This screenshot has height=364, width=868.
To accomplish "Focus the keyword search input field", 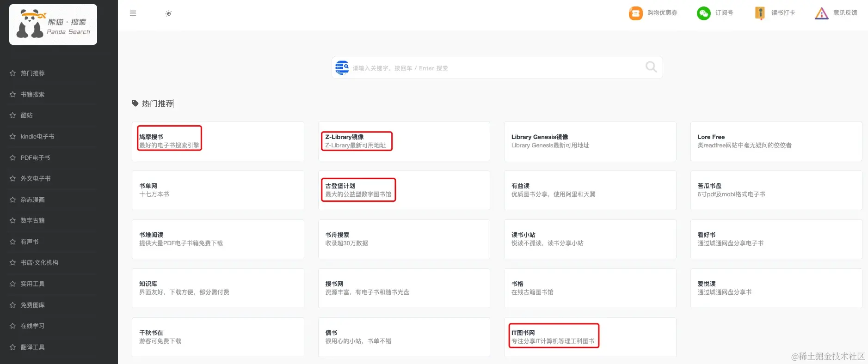I will click(x=497, y=68).
